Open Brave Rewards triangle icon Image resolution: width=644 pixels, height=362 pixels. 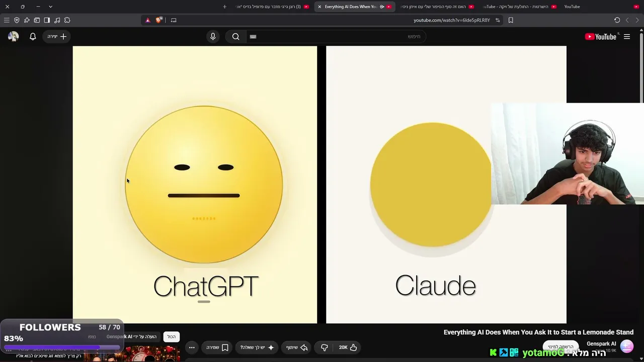[147, 20]
